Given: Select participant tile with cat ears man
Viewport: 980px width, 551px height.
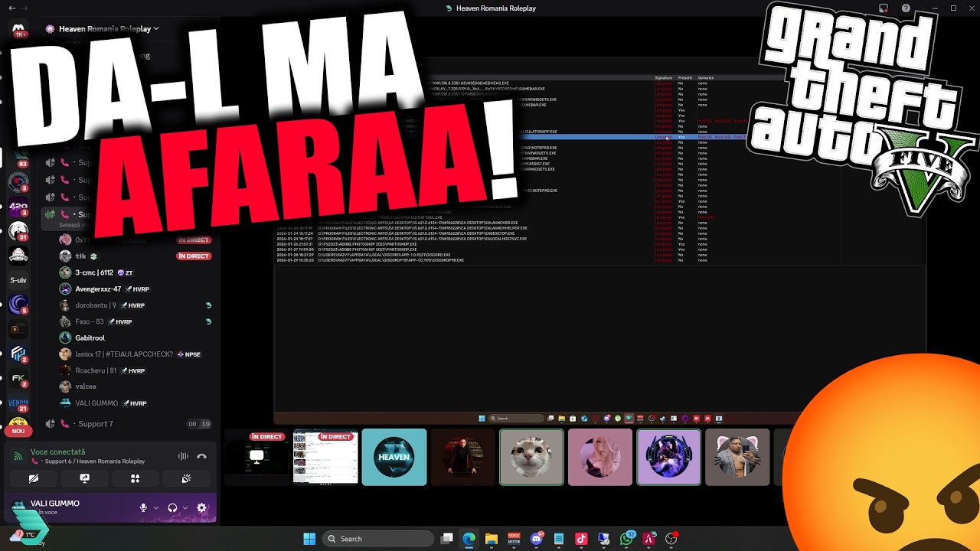Looking at the screenshot, I should (x=737, y=457).
